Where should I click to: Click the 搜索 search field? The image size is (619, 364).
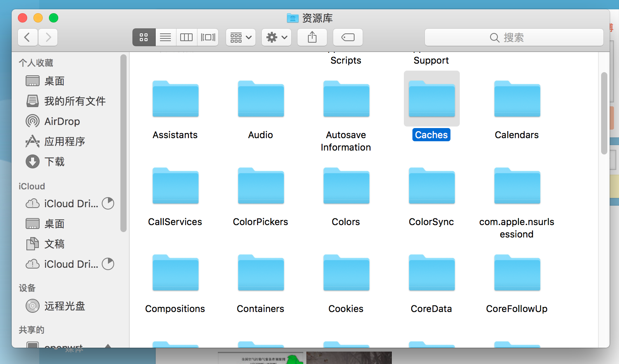point(514,37)
